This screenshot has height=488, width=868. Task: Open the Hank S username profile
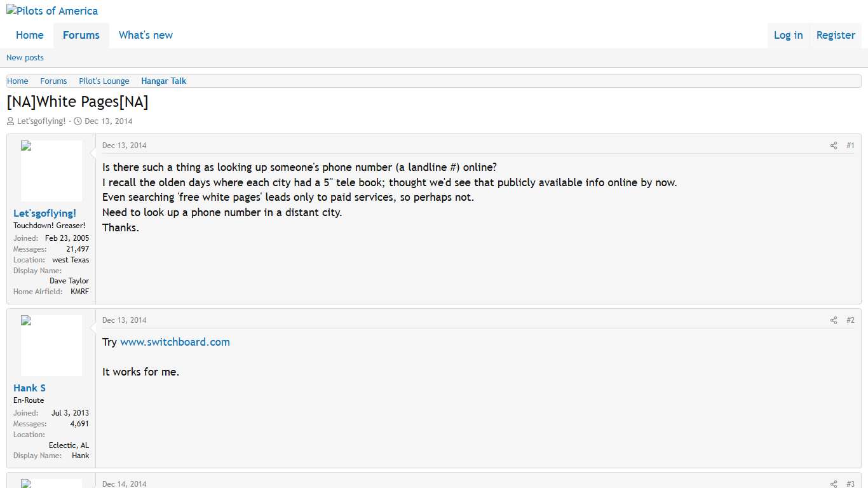tap(29, 388)
